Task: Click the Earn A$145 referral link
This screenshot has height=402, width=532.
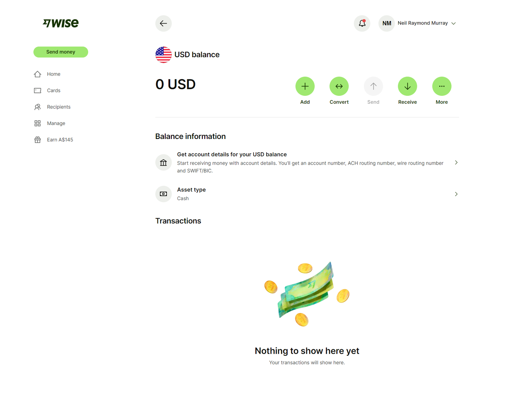Action: coord(60,140)
